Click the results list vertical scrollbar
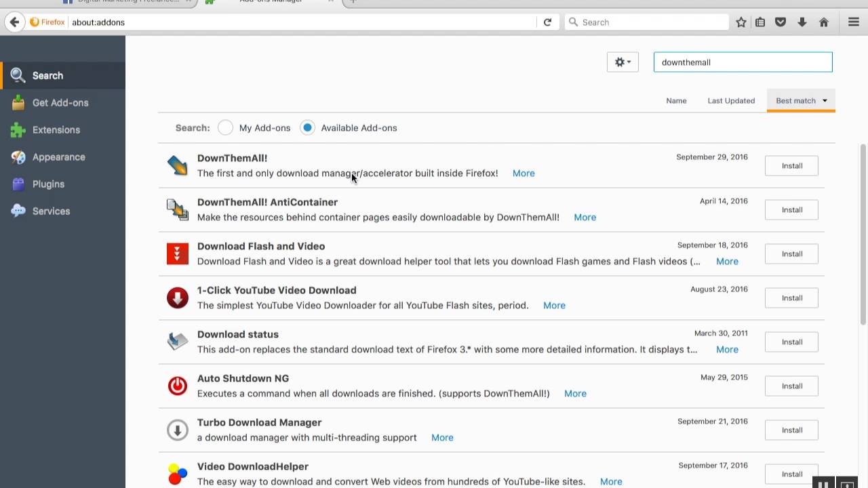The width and height of the screenshot is (868, 488). (x=863, y=235)
